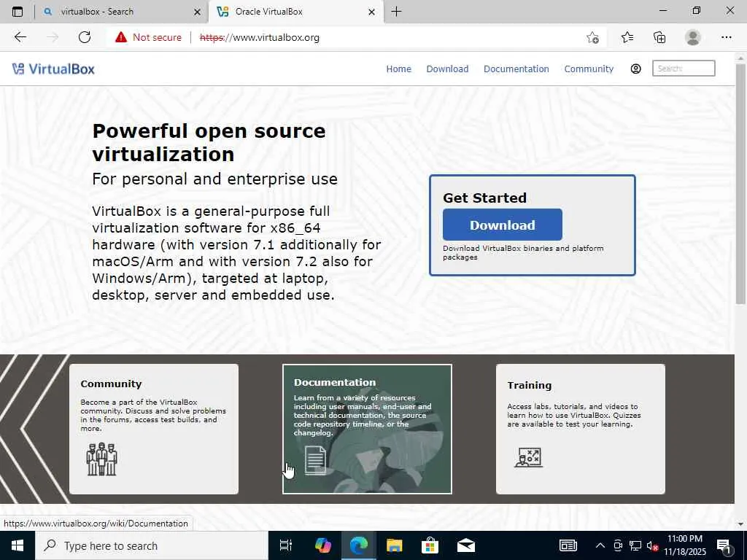The height and width of the screenshot is (560, 747).
Task: Reload the page with the refresh icon
Action: (x=85, y=37)
